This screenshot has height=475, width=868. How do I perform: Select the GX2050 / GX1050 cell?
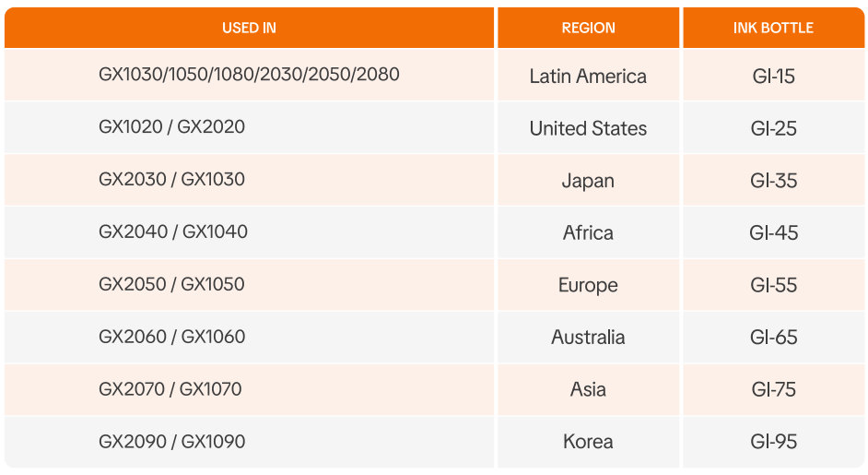tap(172, 284)
